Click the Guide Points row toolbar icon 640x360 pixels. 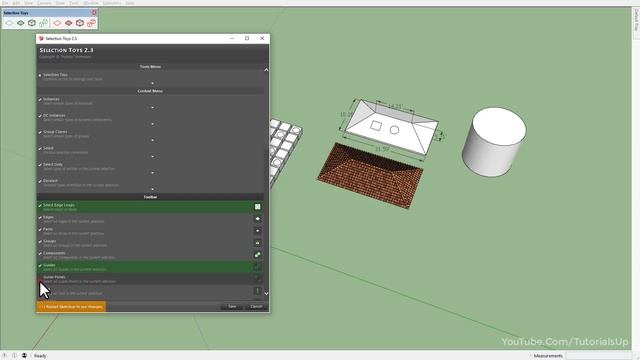(258, 279)
